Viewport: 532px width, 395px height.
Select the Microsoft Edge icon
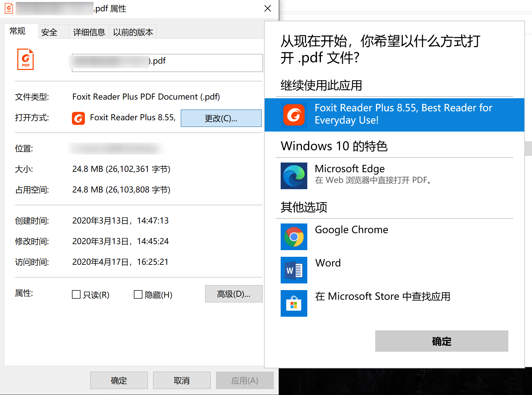pyautogui.click(x=294, y=176)
